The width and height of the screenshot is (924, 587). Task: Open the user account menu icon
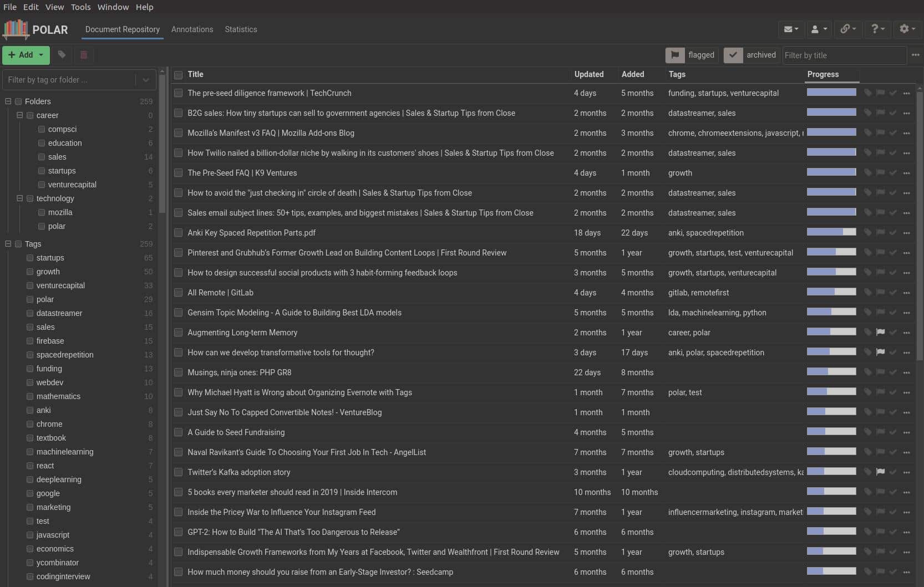pyautogui.click(x=819, y=29)
